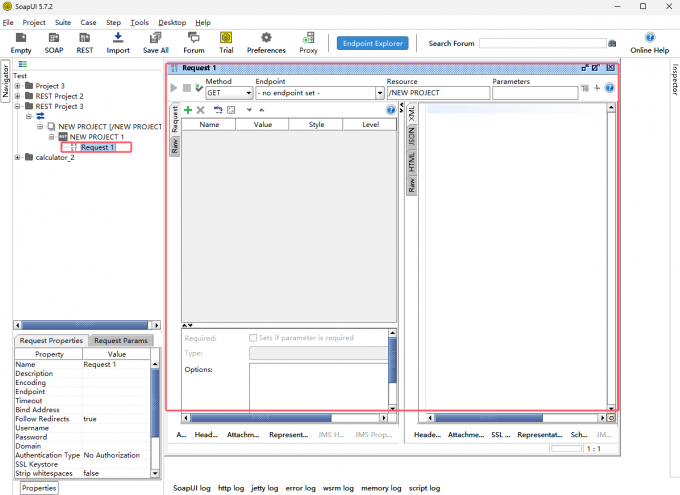Switch to the JSON response tab
Viewport: 680px width, 495px height.
point(412,136)
